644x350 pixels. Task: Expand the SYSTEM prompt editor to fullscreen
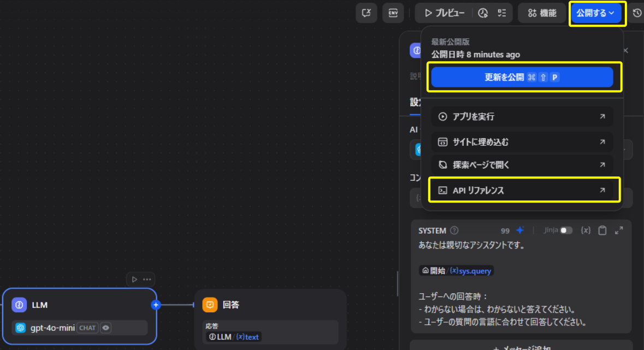(x=619, y=230)
